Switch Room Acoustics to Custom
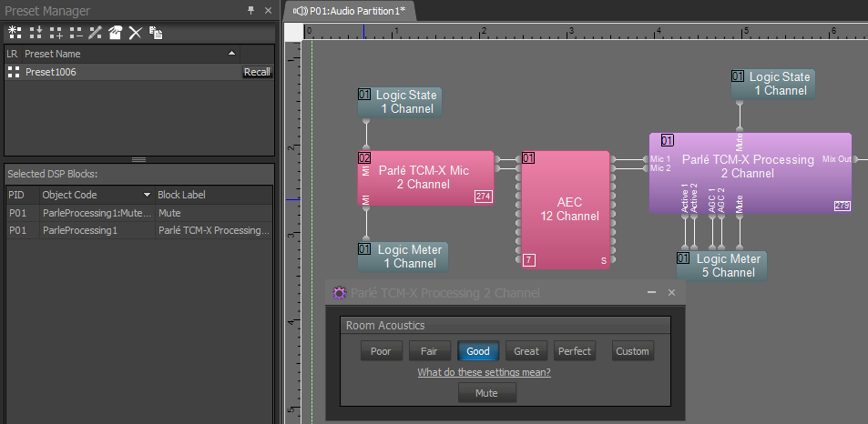The image size is (868, 424). click(632, 351)
